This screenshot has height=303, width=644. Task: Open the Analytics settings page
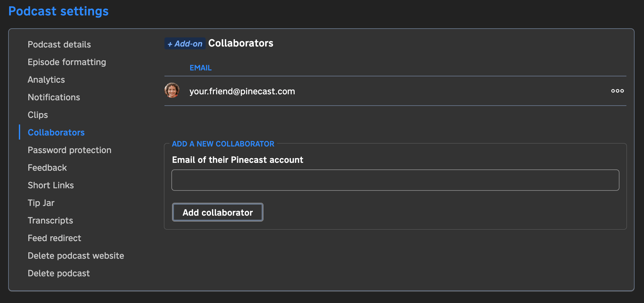(46, 80)
